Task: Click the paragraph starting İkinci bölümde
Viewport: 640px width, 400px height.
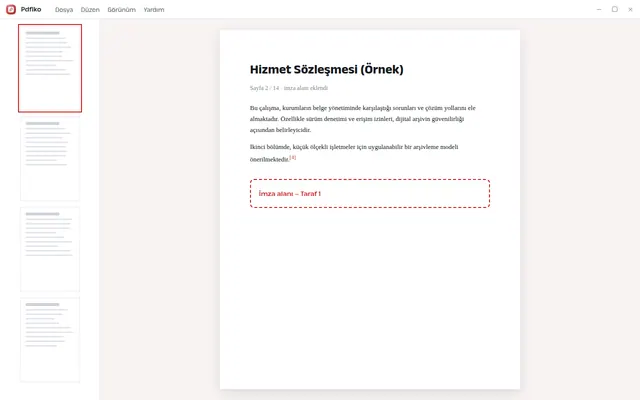Action: 354,153
